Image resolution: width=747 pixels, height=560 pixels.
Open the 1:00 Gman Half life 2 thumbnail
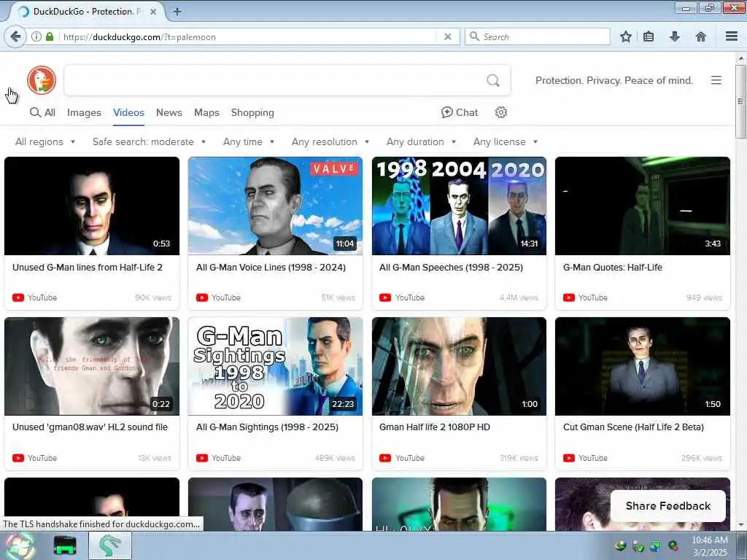coord(460,366)
